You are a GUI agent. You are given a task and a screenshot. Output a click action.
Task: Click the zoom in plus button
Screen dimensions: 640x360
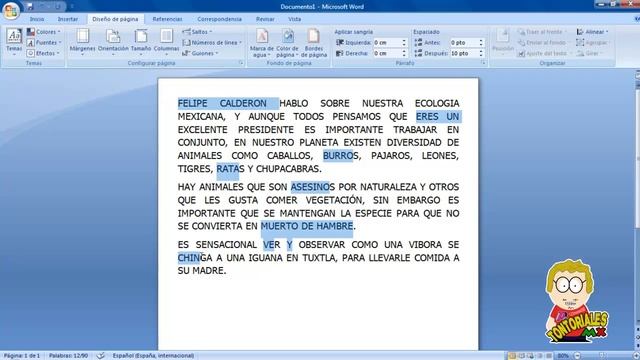(x=635, y=356)
